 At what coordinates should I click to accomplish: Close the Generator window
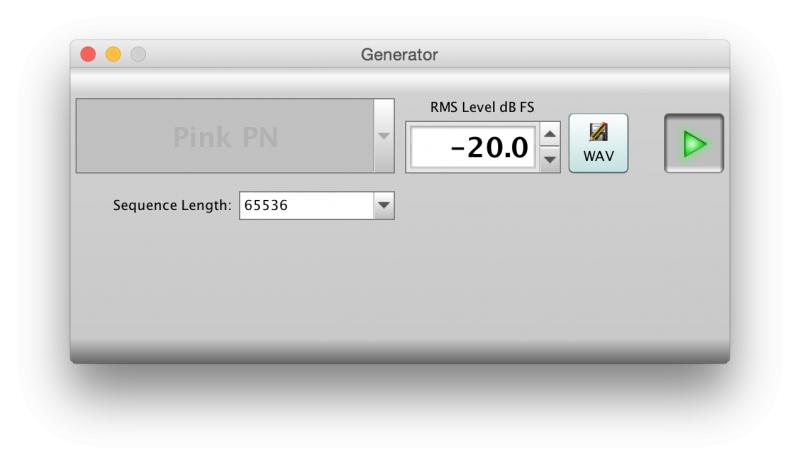pyautogui.click(x=88, y=54)
